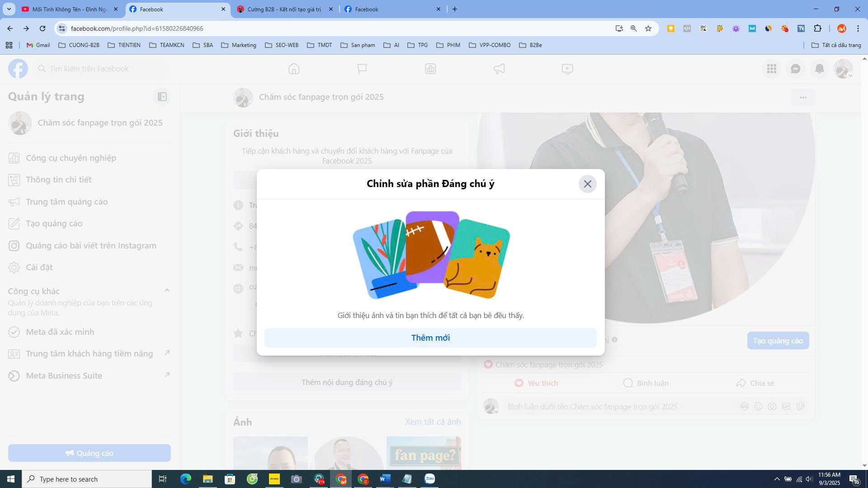
Task: Bookmark this page with star icon
Action: pos(648,28)
